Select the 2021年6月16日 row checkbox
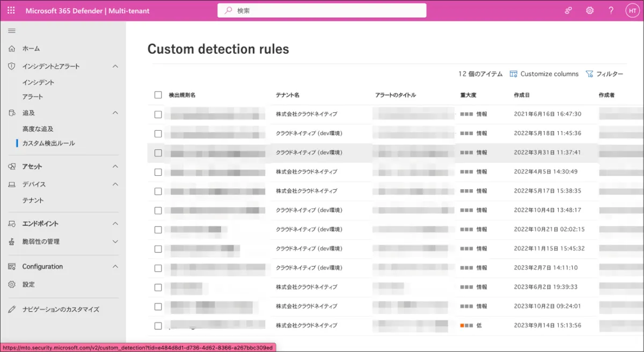This screenshot has height=352, width=644. [x=158, y=114]
